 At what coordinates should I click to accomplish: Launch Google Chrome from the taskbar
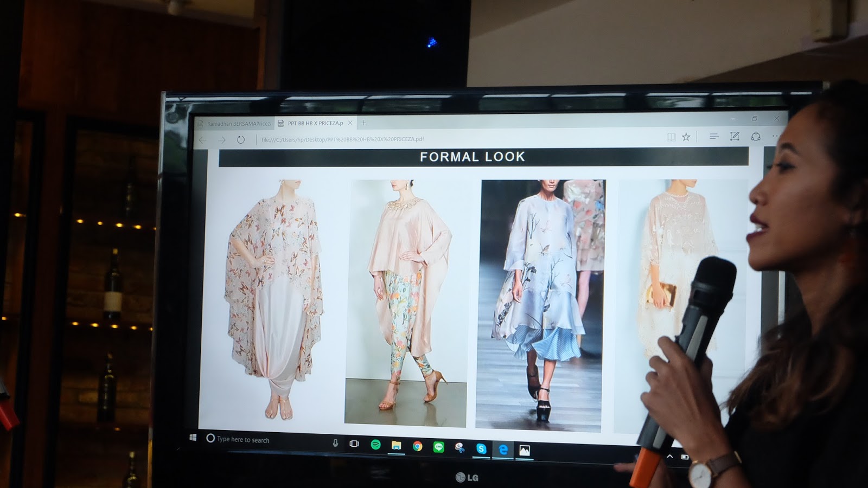[417, 446]
